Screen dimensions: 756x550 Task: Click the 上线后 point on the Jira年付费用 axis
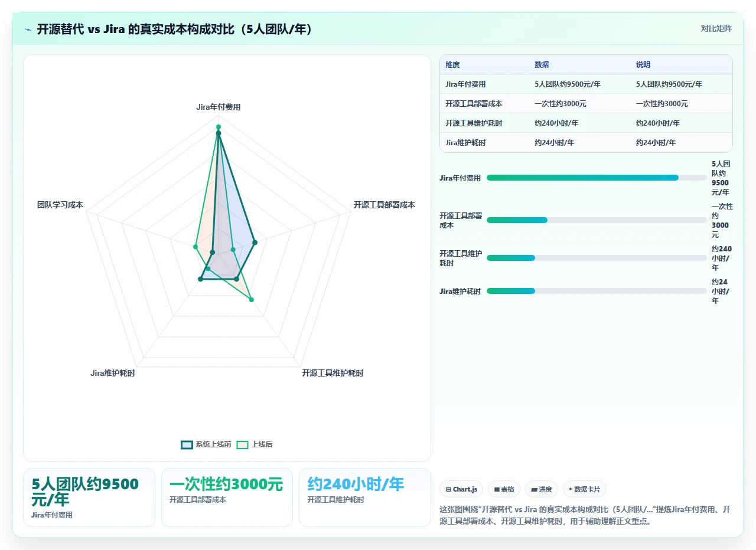tap(219, 127)
